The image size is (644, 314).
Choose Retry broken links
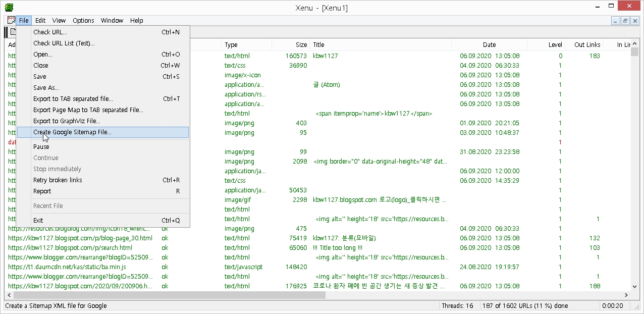(x=103, y=180)
